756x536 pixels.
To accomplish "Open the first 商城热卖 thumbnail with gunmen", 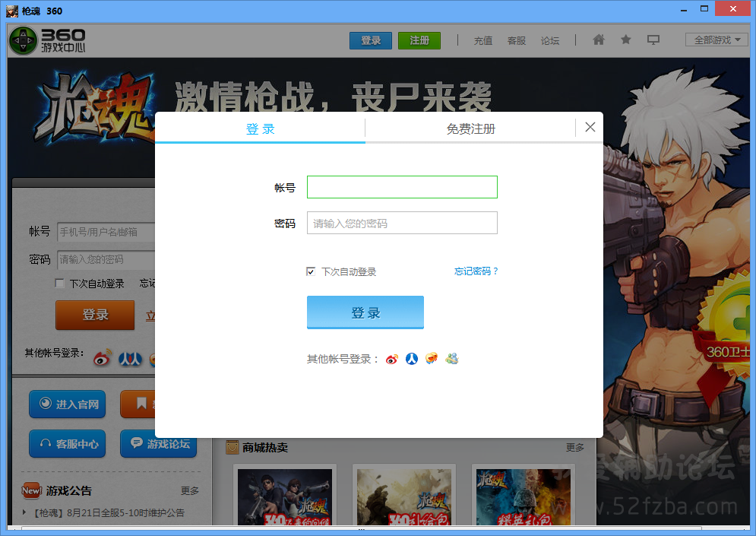I will (x=285, y=496).
